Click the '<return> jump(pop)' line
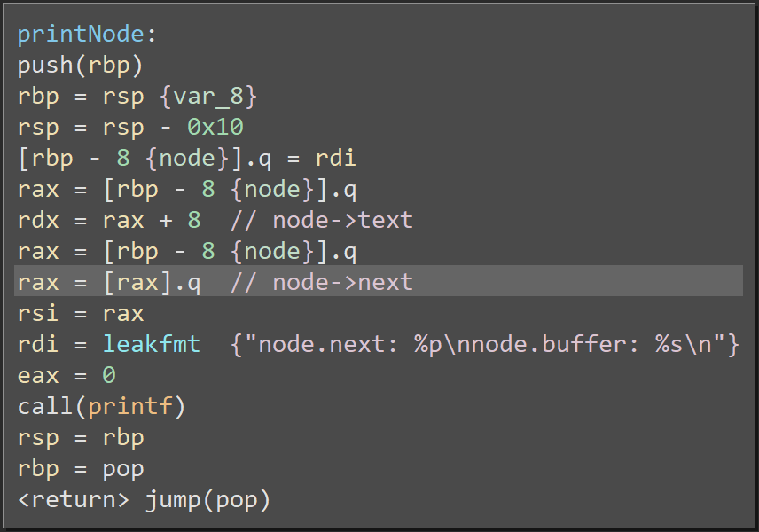Screen dimensions: 759x532 (144, 499)
